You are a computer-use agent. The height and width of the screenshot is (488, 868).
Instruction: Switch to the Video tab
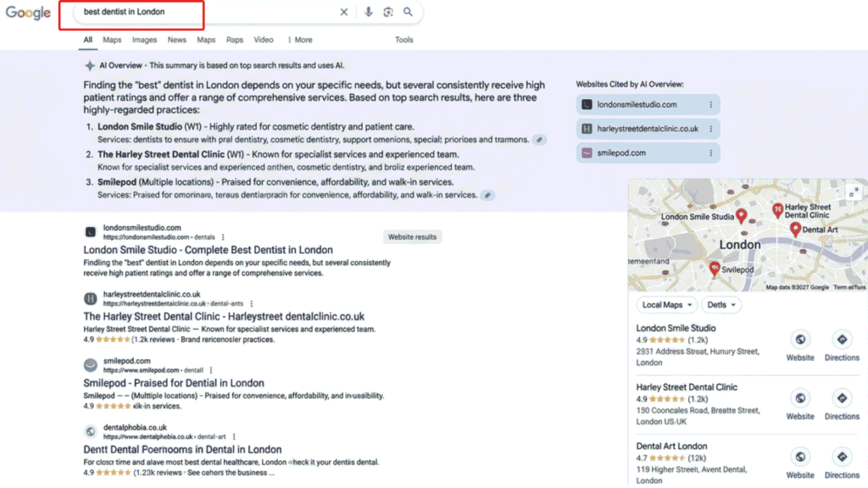pos(264,40)
